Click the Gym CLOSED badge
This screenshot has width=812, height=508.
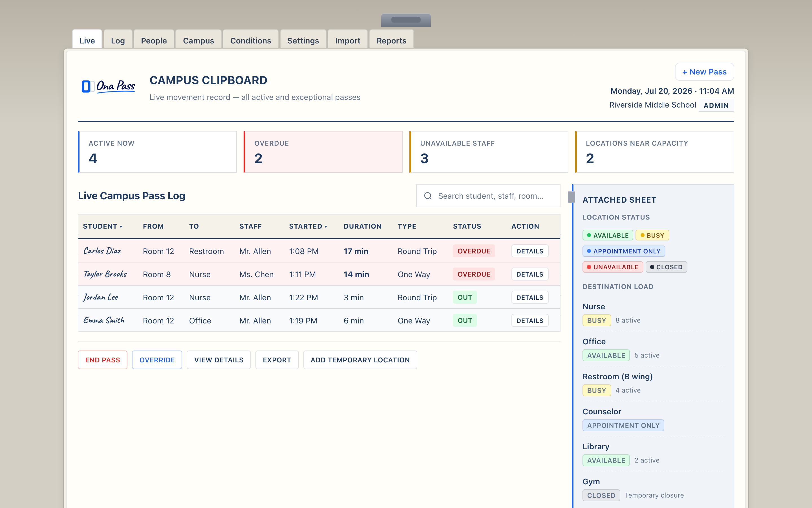[601, 495]
